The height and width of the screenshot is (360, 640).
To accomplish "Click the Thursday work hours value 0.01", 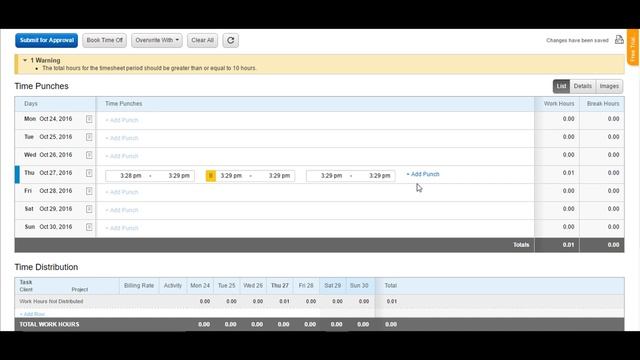I will 569,173.
